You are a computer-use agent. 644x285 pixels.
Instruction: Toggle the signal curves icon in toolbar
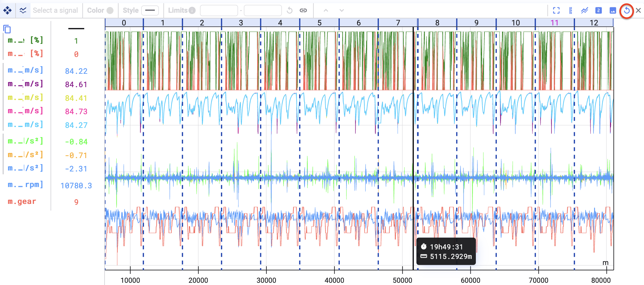(23, 10)
